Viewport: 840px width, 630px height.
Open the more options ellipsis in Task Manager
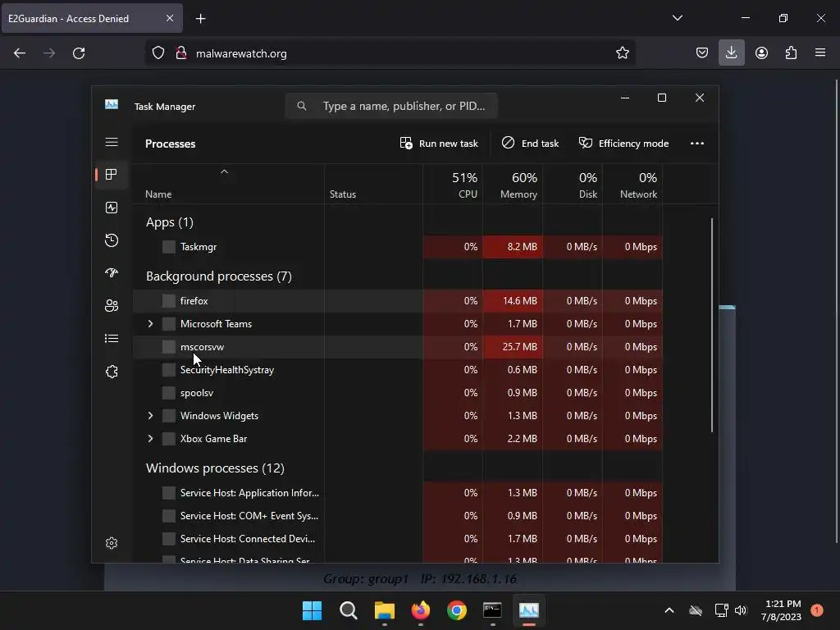click(x=697, y=143)
